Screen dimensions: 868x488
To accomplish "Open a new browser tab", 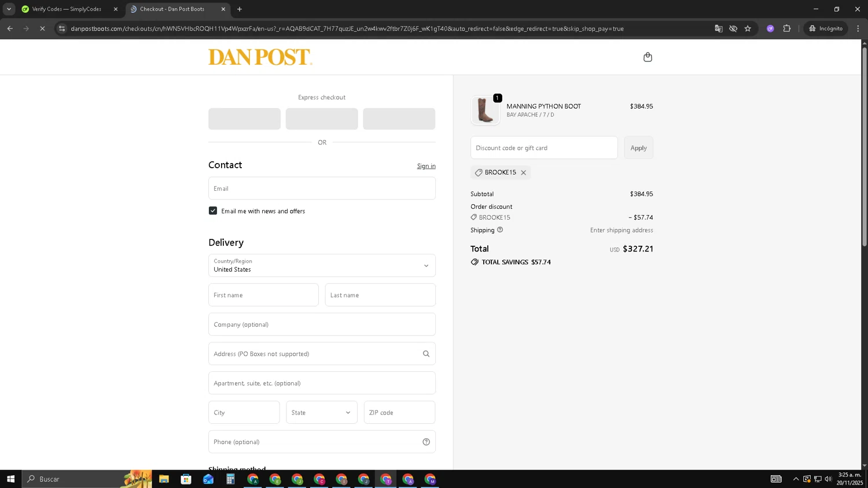I will 240,9.
